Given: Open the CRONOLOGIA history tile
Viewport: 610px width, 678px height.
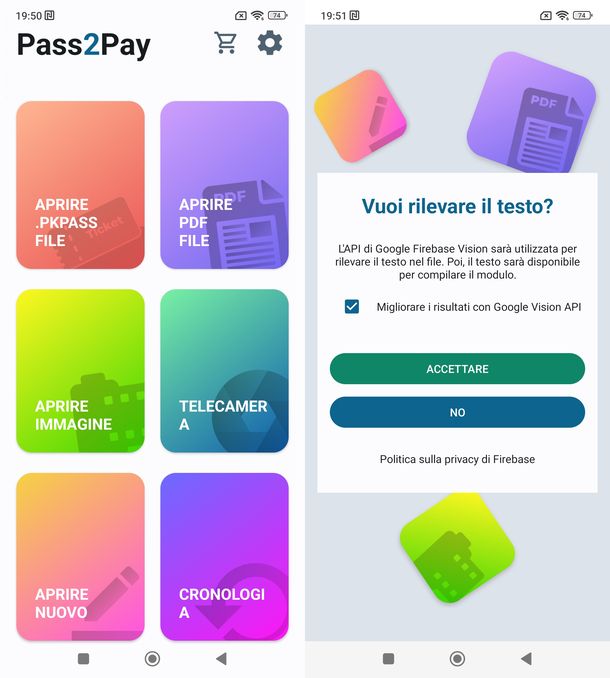Looking at the screenshot, I should click(224, 556).
